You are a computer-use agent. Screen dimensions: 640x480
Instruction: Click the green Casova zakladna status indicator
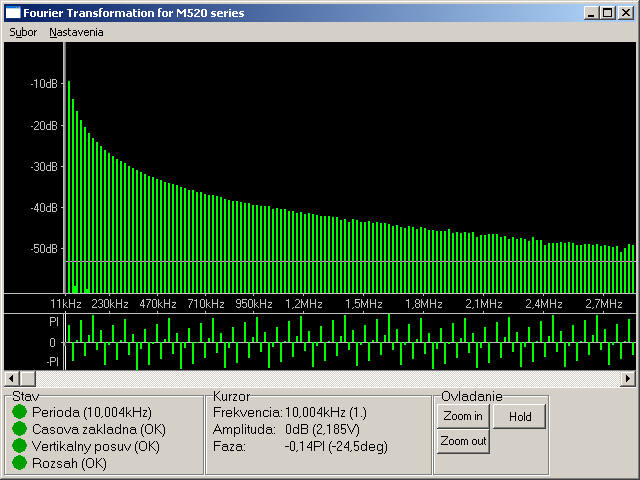point(19,429)
